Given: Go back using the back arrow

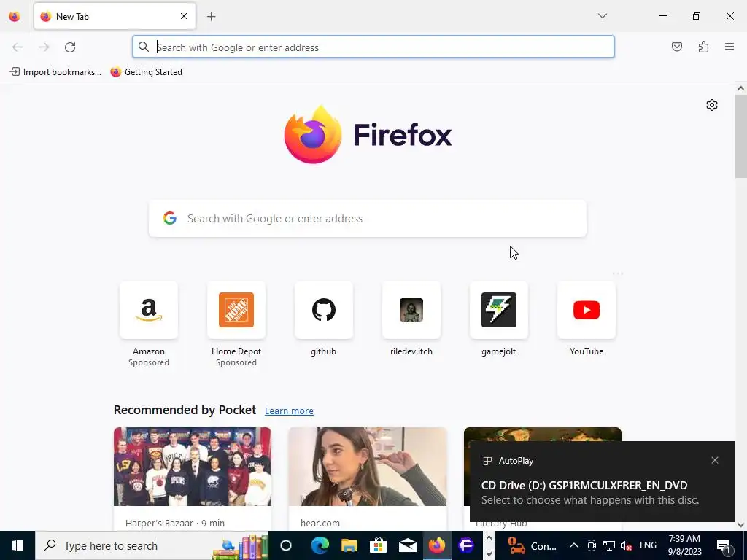Looking at the screenshot, I should [x=18, y=47].
